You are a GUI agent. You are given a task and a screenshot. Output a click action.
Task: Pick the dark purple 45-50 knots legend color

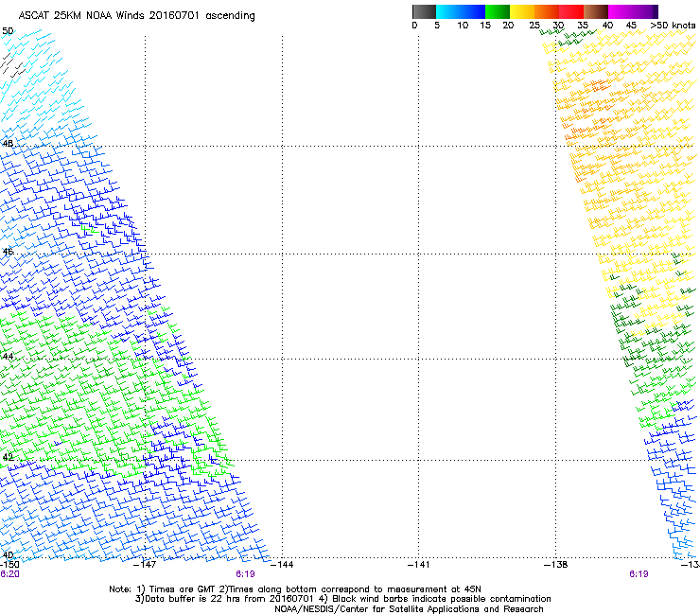coord(645,11)
